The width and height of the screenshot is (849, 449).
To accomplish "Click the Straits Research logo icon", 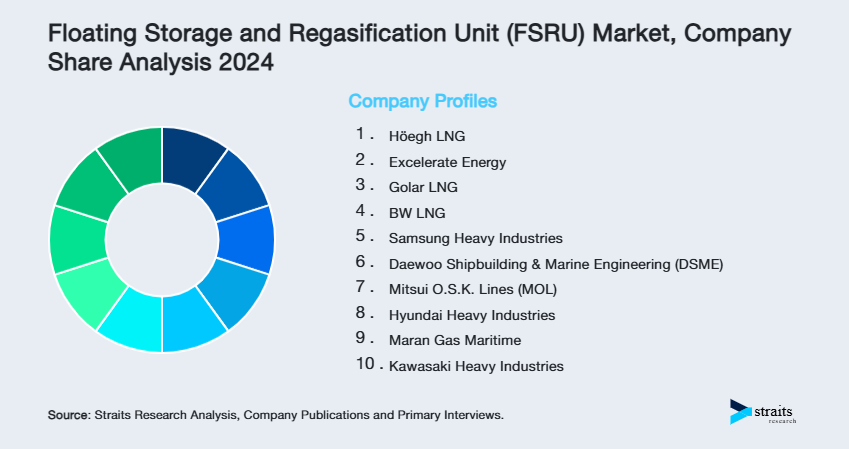I will point(741,411).
